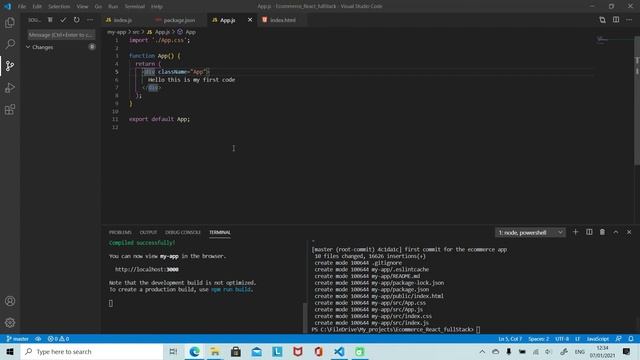
Task: Open the View menu
Action: tap(82, 7)
